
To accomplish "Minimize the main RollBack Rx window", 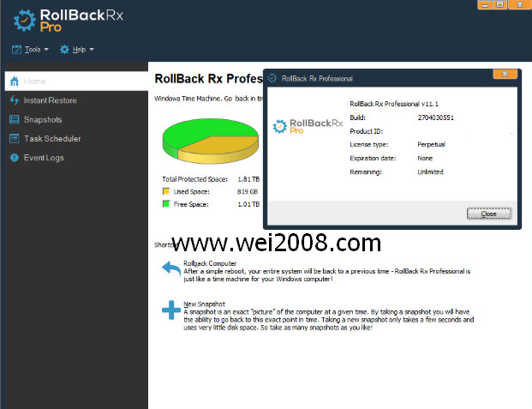I will [485, 5].
